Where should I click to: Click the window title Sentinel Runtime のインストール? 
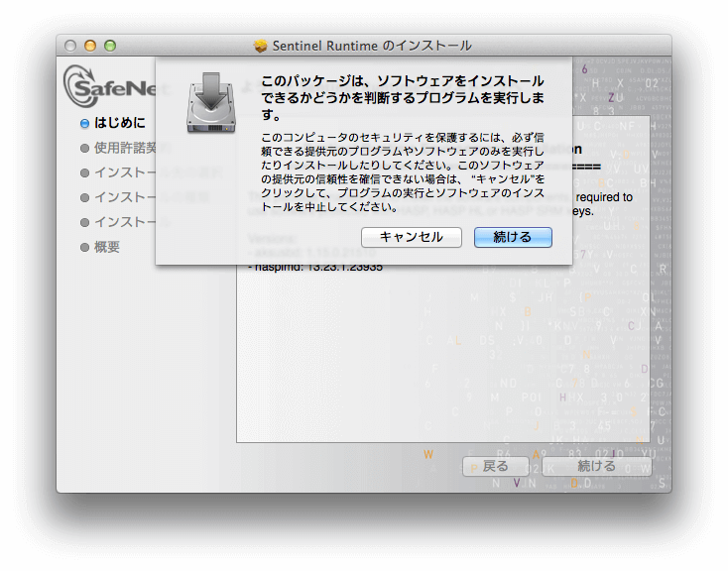tap(372, 46)
